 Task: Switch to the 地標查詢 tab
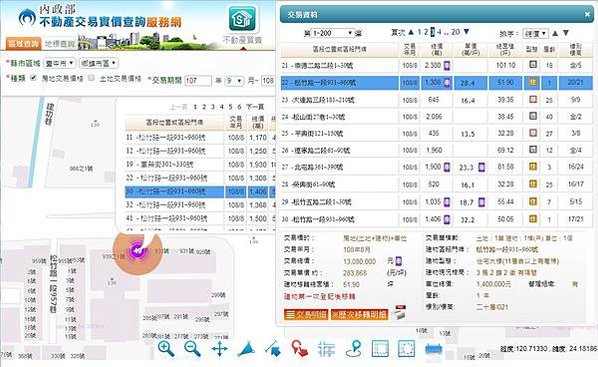pyautogui.click(x=60, y=44)
